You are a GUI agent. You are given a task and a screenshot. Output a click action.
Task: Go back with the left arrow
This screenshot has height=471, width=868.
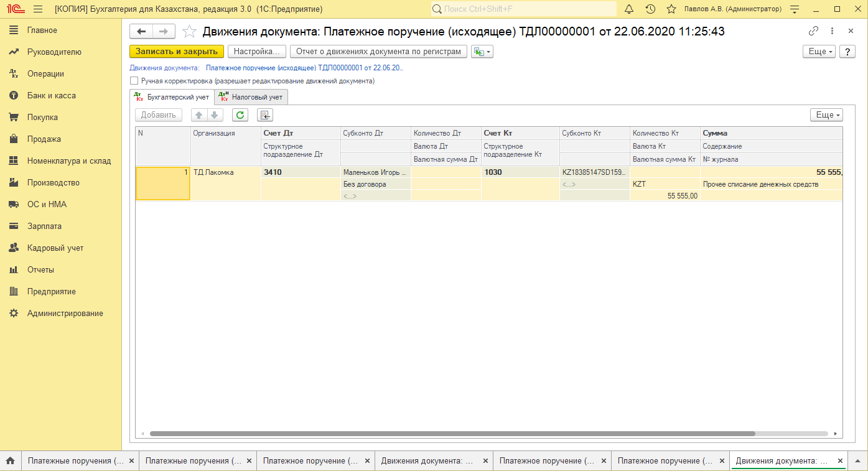141,31
